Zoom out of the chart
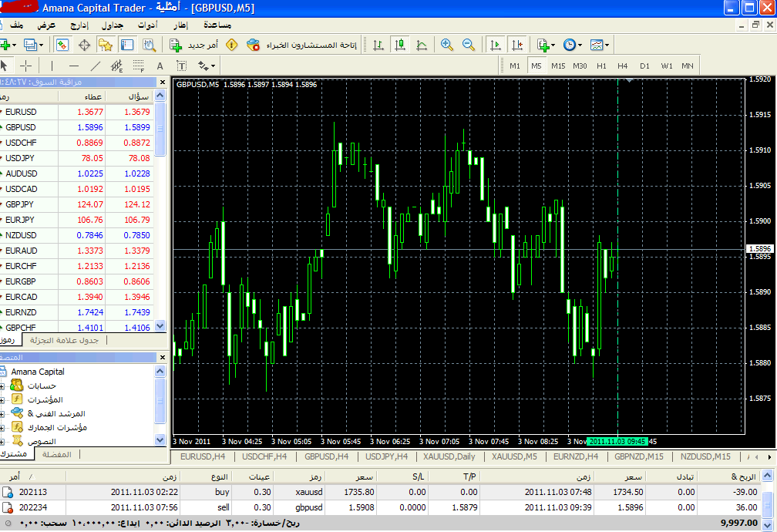This screenshot has width=777, height=532. click(x=468, y=45)
